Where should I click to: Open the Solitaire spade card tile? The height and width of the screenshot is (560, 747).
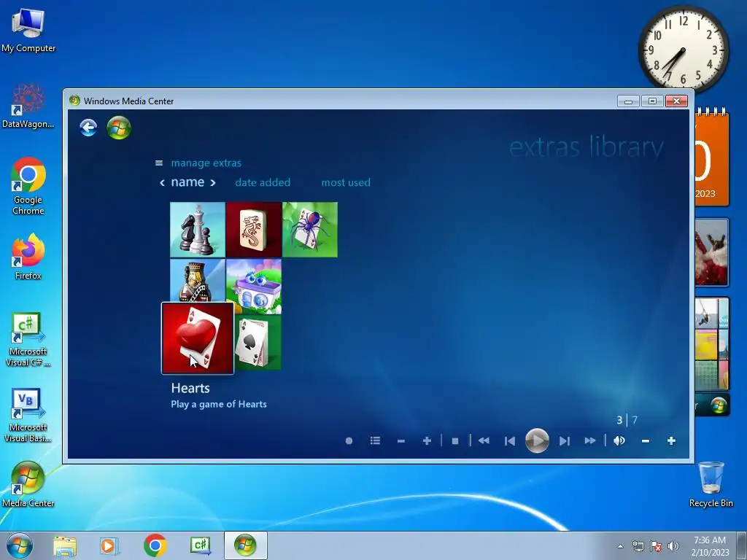click(258, 343)
